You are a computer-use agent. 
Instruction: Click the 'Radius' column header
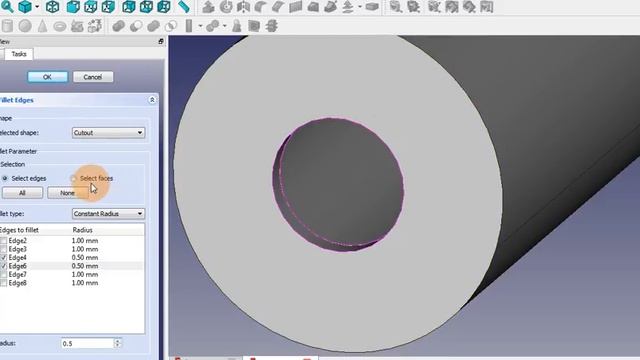(82, 230)
